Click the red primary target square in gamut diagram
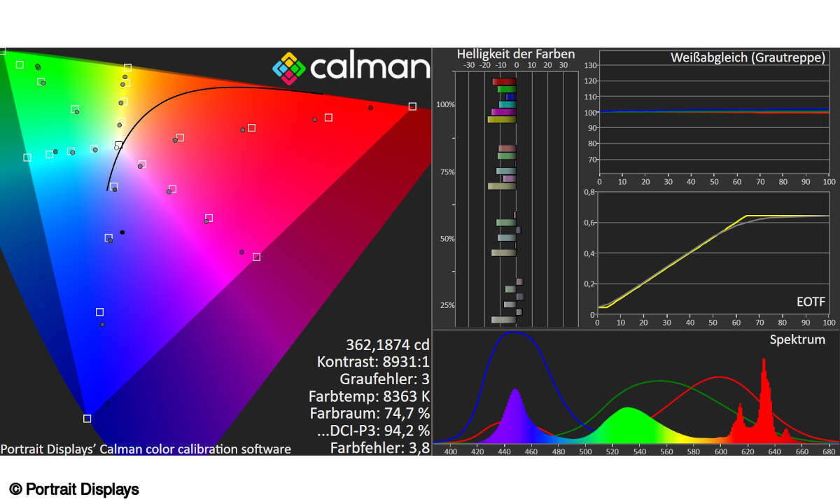This screenshot has height=504, width=840. tap(412, 106)
